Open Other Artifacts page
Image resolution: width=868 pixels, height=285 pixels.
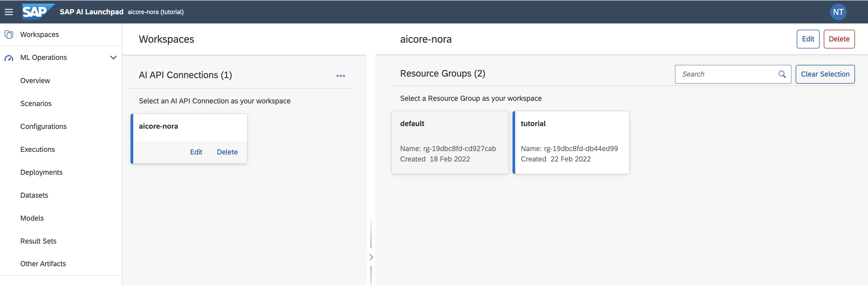pos(43,264)
